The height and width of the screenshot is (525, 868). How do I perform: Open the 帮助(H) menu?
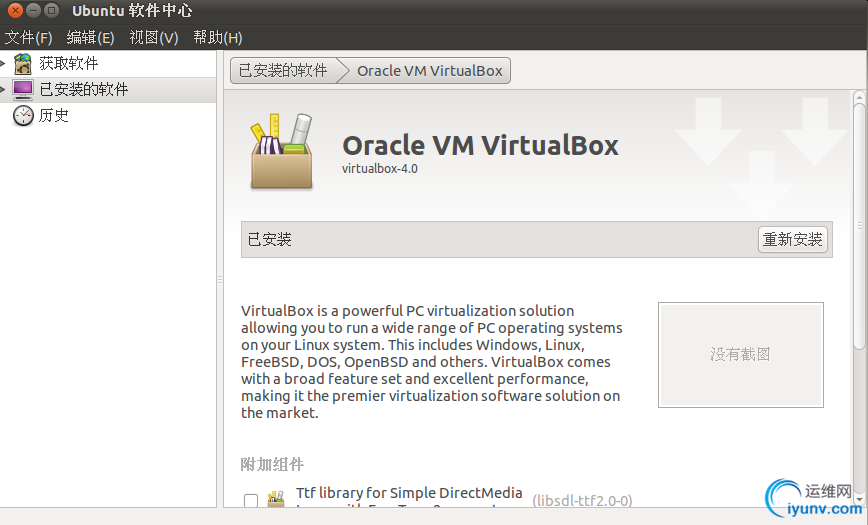218,38
